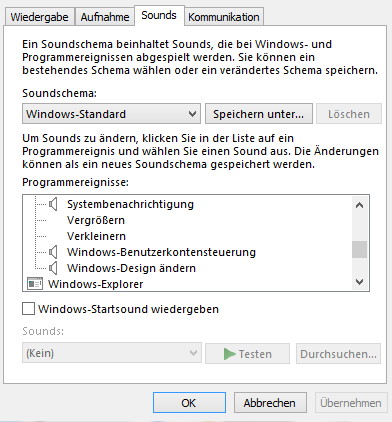Click the speaker icon beside Systembenachrichtigung
The image size is (392, 422).
53,204
